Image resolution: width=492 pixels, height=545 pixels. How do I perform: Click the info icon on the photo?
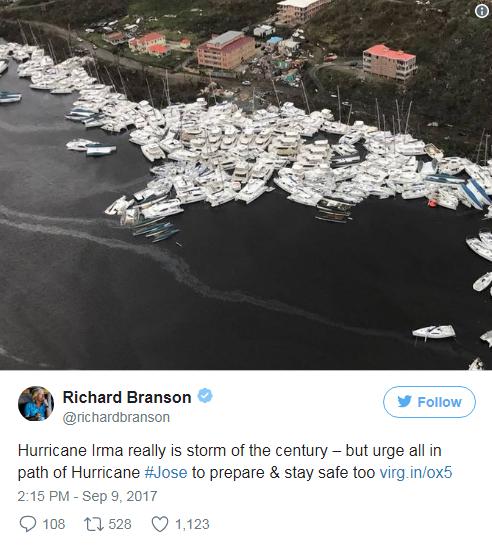pyautogui.click(x=482, y=11)
